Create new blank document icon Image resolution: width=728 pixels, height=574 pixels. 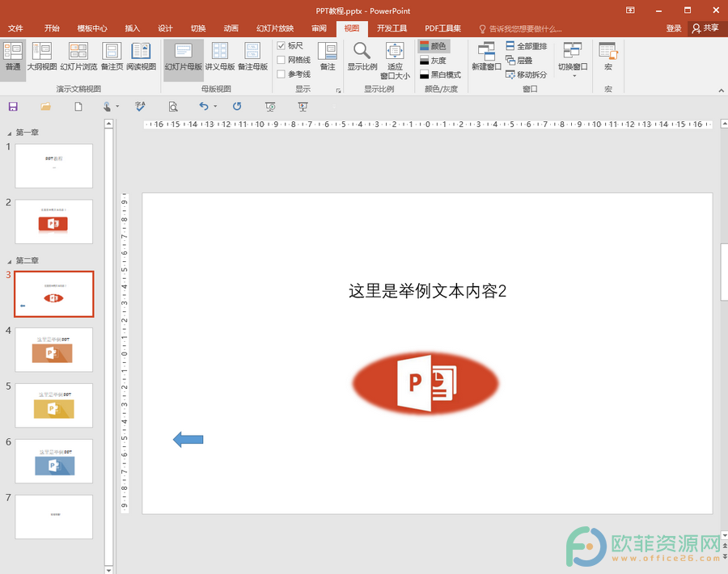(78, 107)
